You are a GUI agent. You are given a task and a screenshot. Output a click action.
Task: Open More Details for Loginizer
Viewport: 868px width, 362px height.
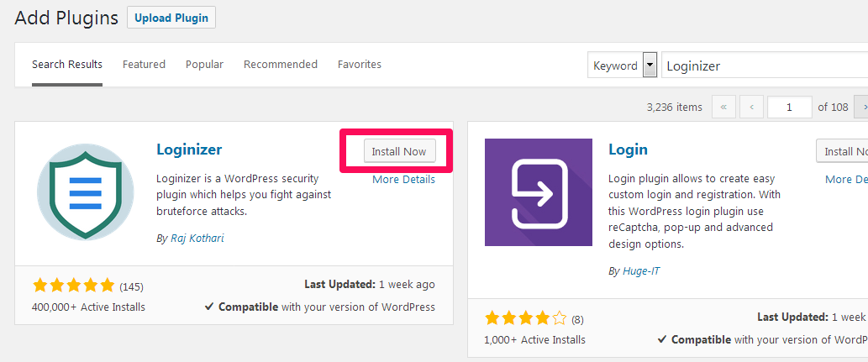click(403, 180)
